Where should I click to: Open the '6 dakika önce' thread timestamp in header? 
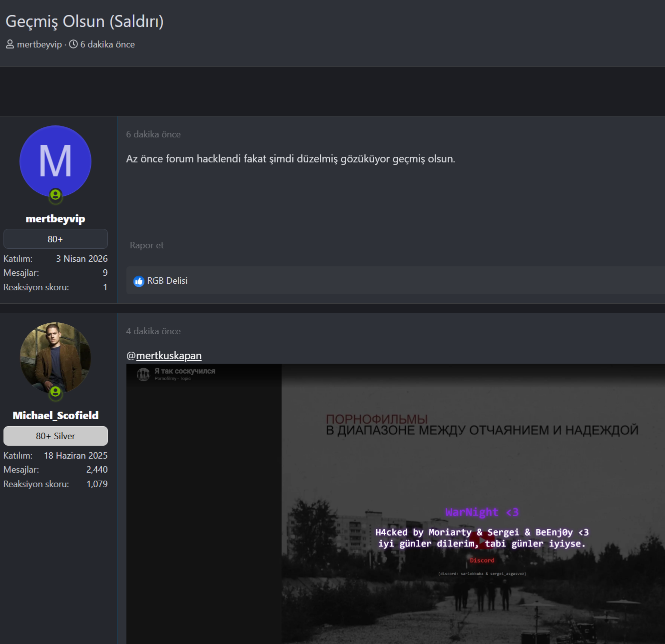pyautogui.click(x=107, y=44)
